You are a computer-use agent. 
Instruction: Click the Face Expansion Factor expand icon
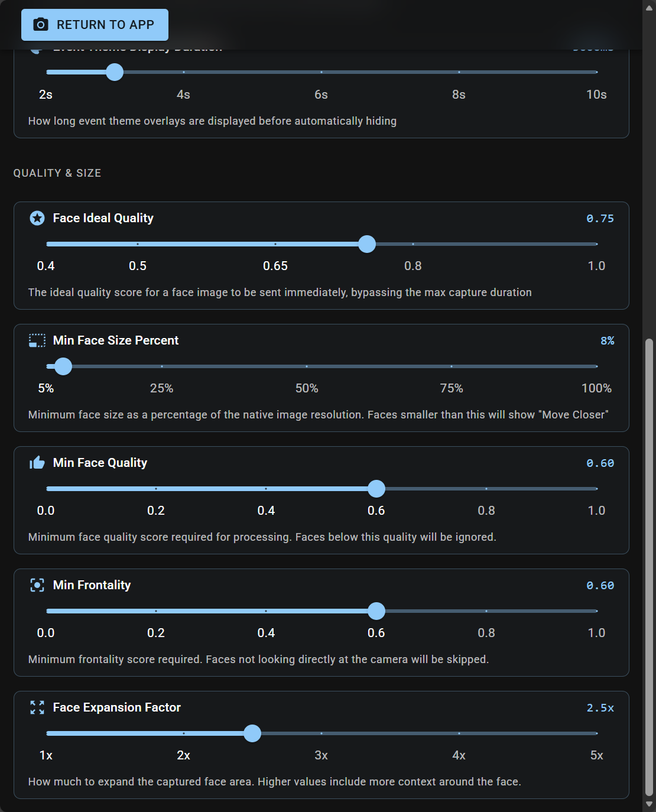37,707
